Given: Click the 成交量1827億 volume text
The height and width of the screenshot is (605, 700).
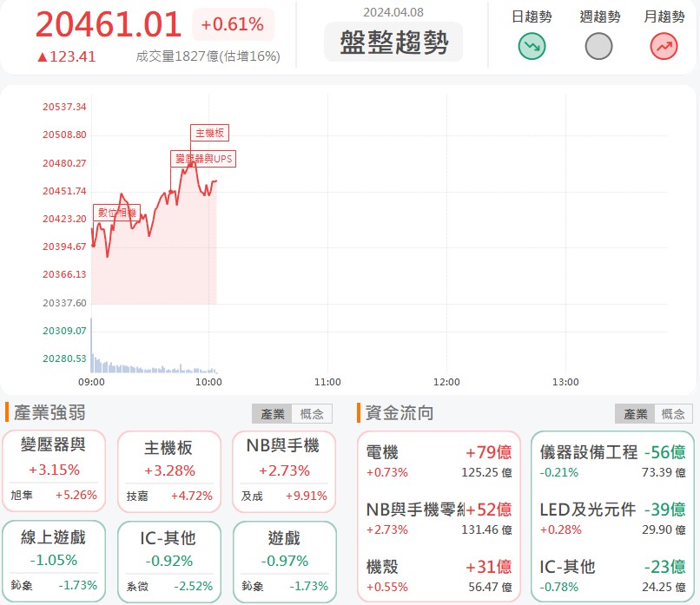Looking at the screenshot, I should click(208, 56).
